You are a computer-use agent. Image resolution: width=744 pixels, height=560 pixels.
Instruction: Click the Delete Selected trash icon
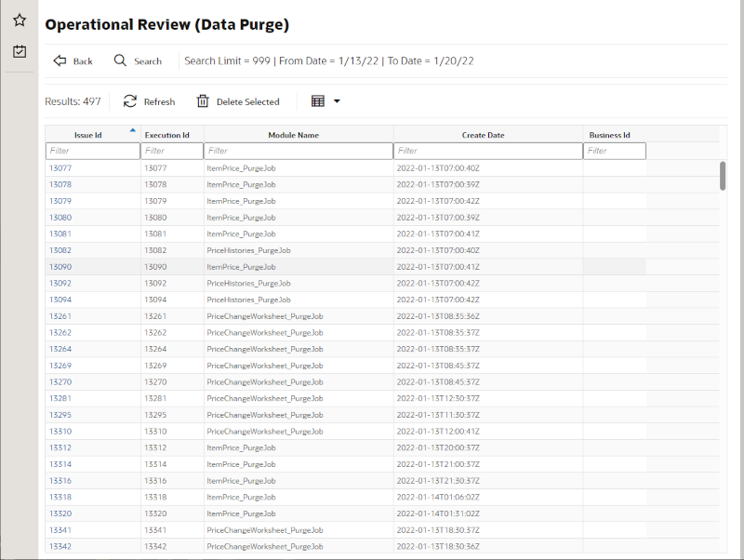[203, 101]
